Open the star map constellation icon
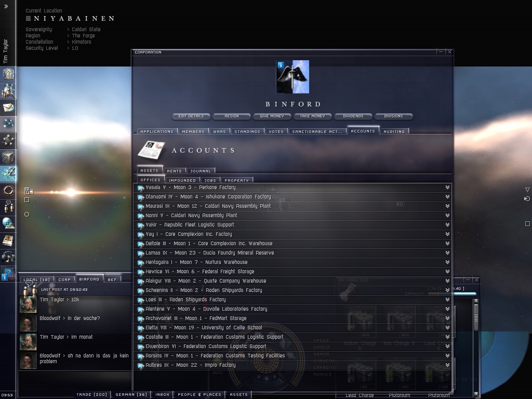This screenshot has width=532, height=399. pos(8,124)
